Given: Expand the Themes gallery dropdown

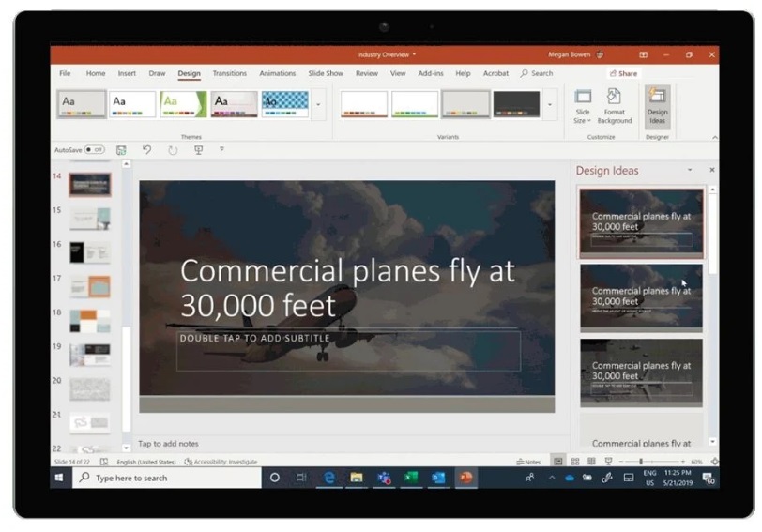Looking at the screenshot, I should coord(318,104).
